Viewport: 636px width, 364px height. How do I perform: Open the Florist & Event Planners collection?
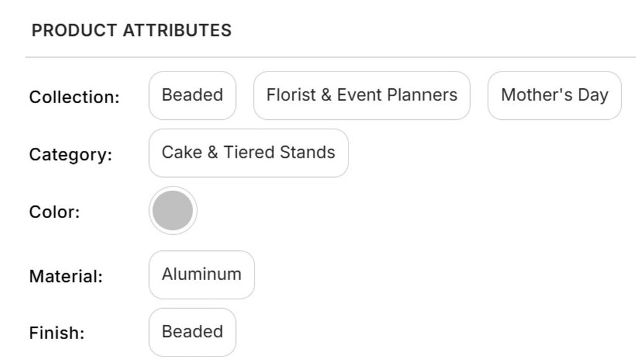[361, 96]
